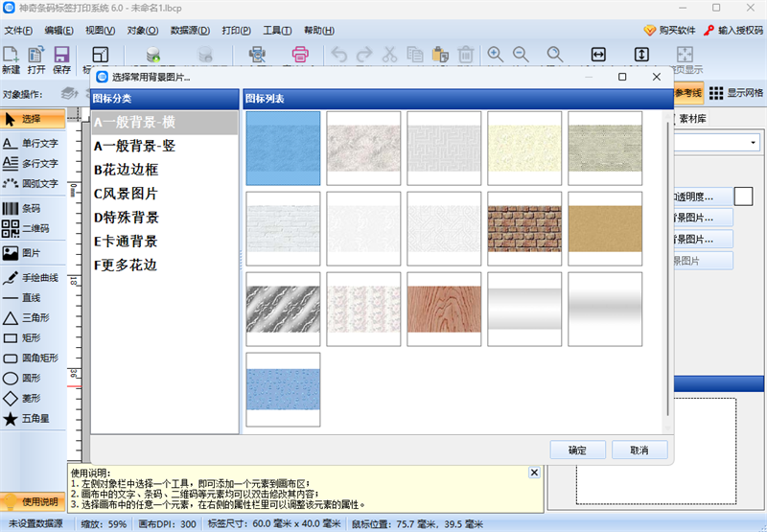Open the 工具(T) menu

point(277,31)
